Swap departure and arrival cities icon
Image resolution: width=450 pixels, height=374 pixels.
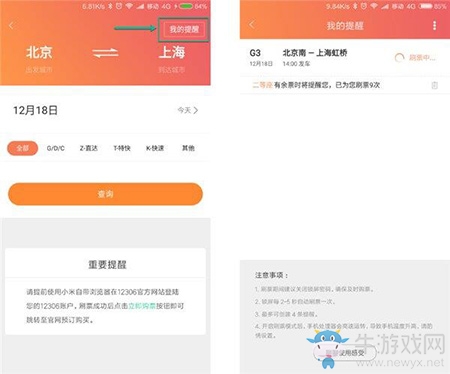[x=105, y=53]
